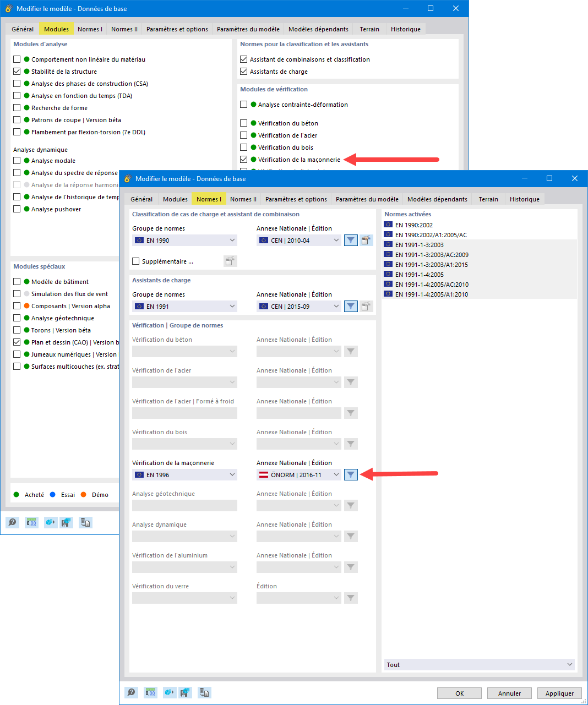The height and width of the screenshot is (705, 588).
Task: Open units and decimals icon in back window
Action: click(x=31, y=522)
